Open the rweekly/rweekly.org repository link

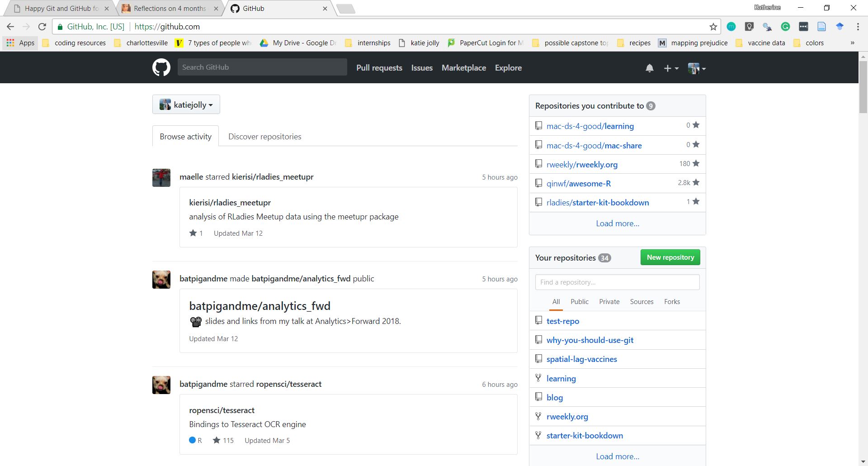pos(582,164)
